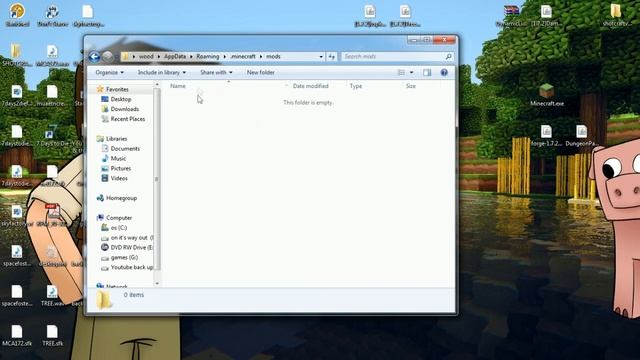
Task: Click the magnifier icon in search box
Action: (x=448, y=56)
